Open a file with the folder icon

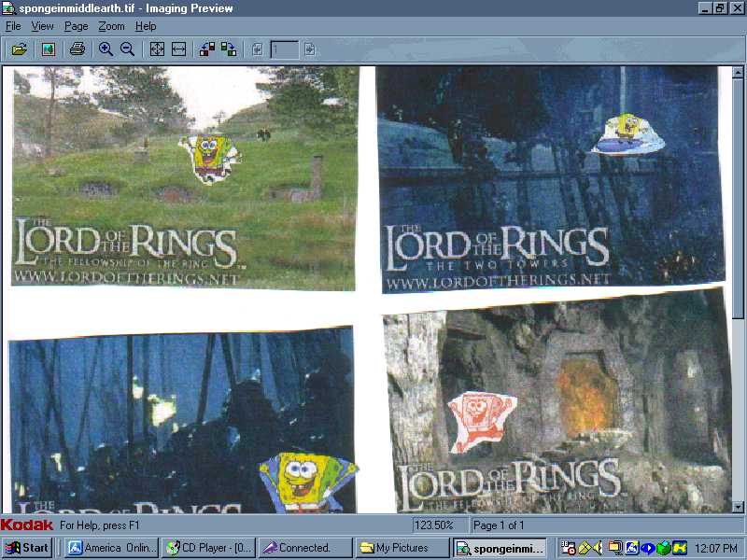pos(20,49)
